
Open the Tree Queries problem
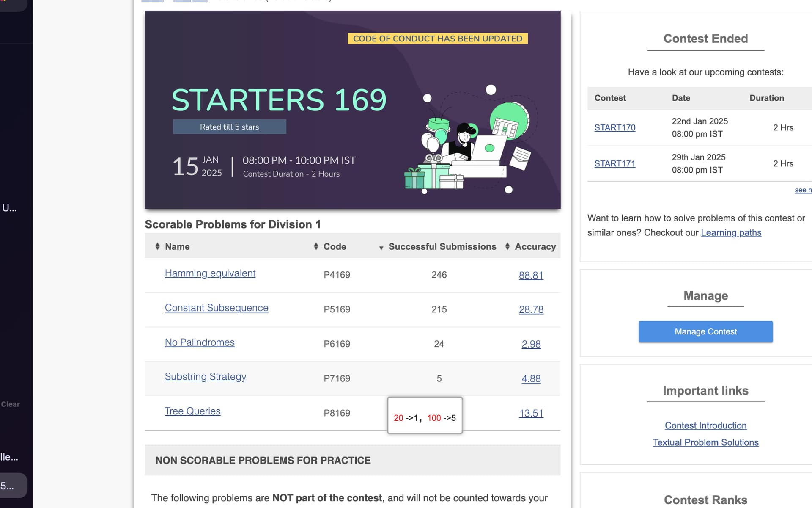click(x=192, y=411)
